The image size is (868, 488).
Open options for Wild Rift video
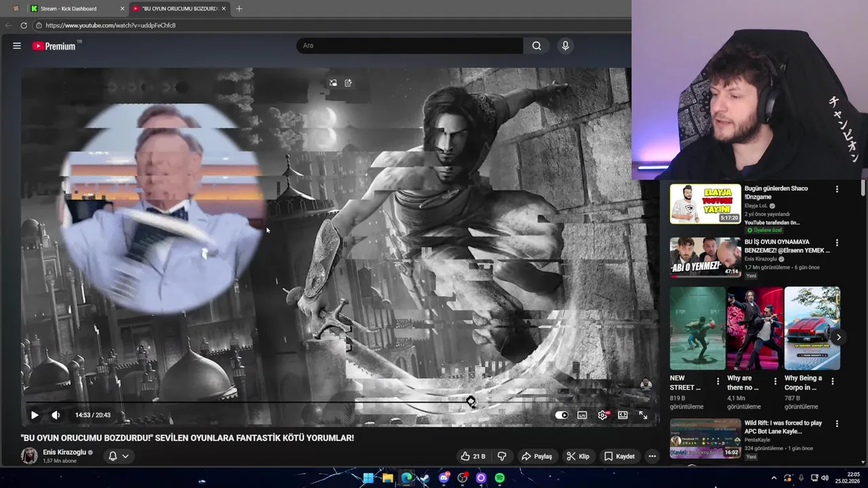837,424
